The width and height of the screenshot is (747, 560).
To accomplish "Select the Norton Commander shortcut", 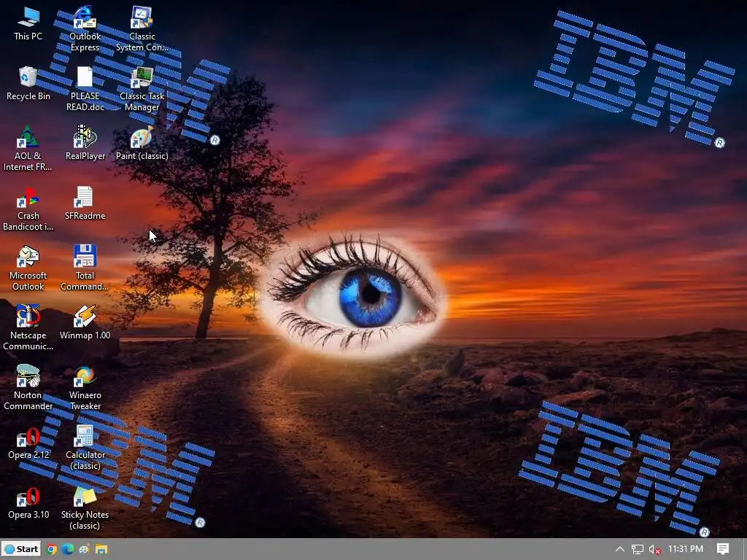I will click(28, 388).
